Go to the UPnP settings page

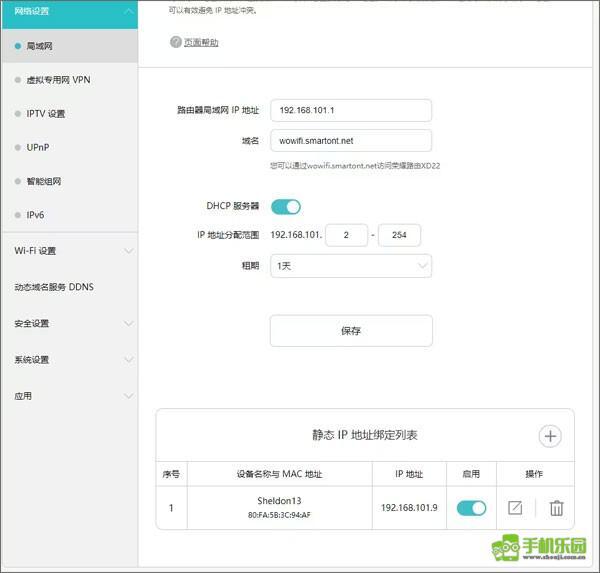click(x=39, y=147)
